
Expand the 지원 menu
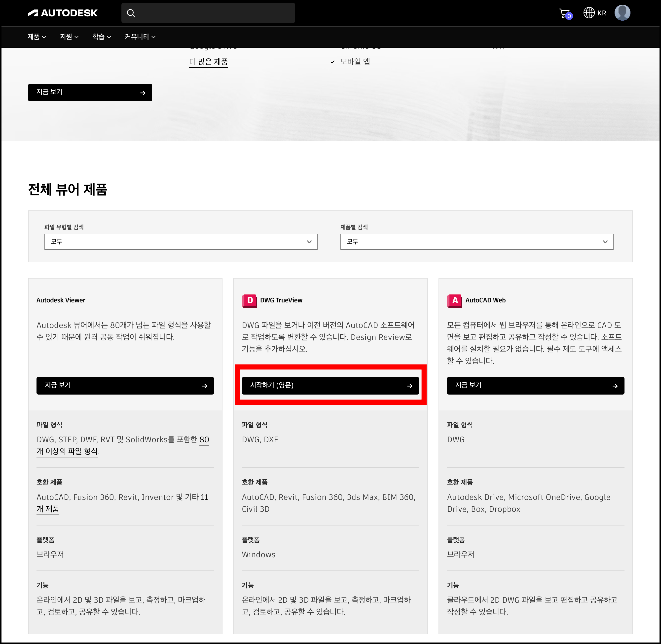69,37
